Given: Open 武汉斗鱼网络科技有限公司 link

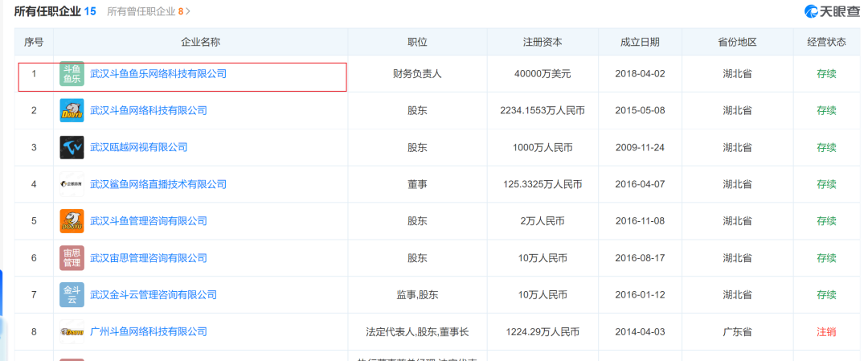Looking at the screenshot, I should [149, 110].
